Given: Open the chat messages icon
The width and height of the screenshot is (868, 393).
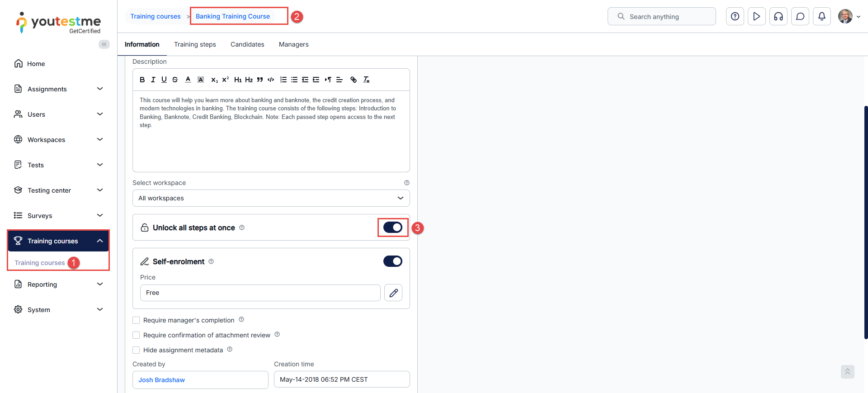Looking at the screenshot, I should pyautogui.click(x=800, y=17).
